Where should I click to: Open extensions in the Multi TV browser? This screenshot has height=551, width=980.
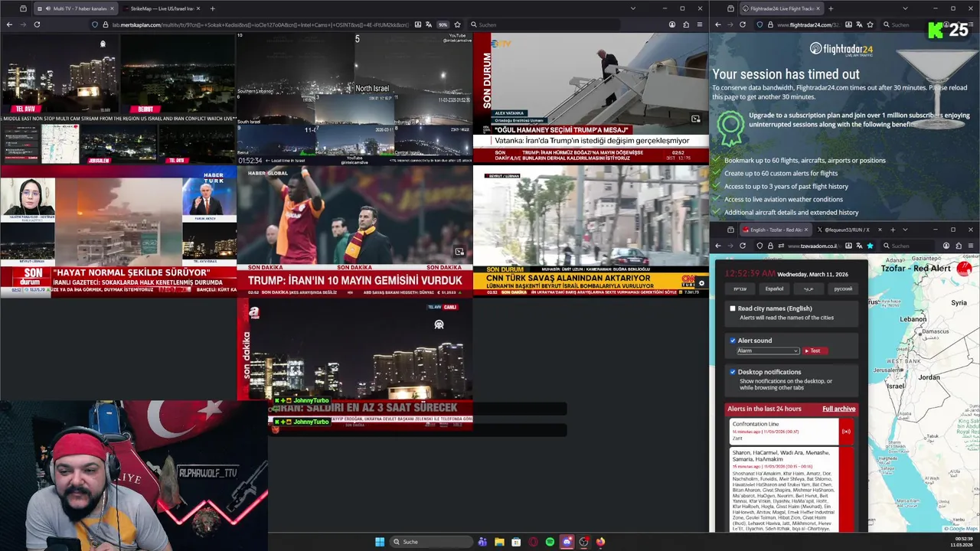pos(686,24)
